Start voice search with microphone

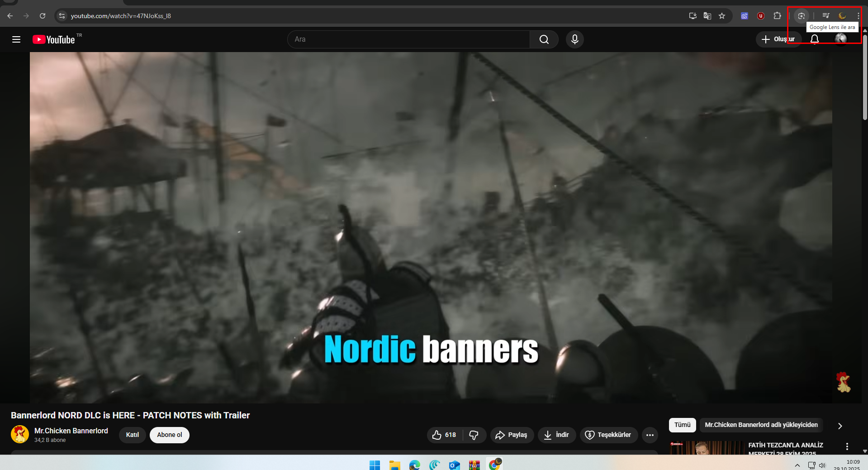[575, 39]
